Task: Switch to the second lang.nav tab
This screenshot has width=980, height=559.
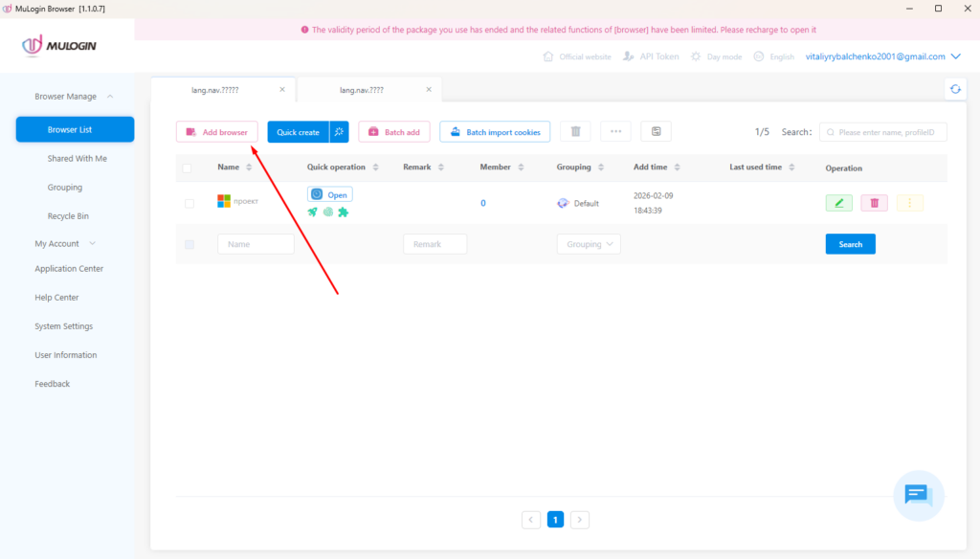Action: click(362, 89)
